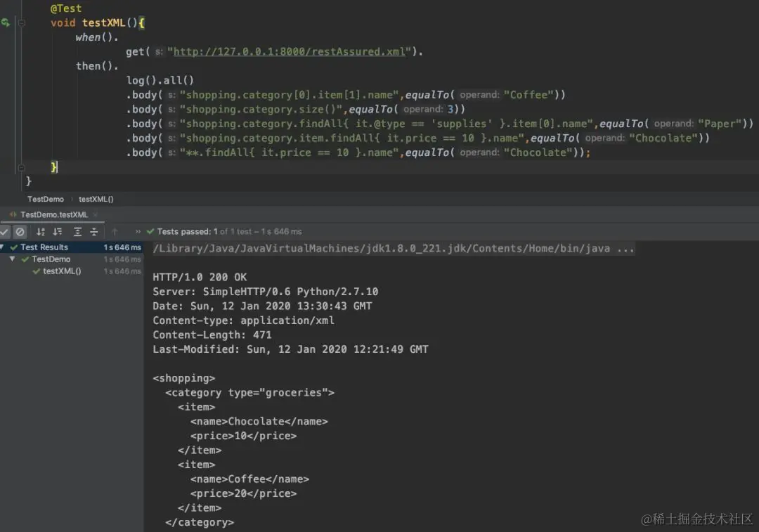Screen dimensions: 759x532
Task: Open the restAssured.xml URL link in code
Action: pyautogui.click(x=289, y=51)
